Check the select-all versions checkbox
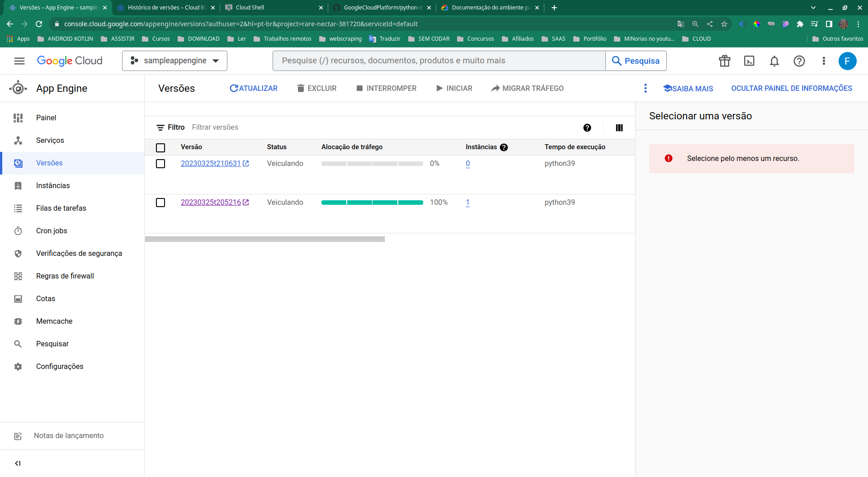 160,147
